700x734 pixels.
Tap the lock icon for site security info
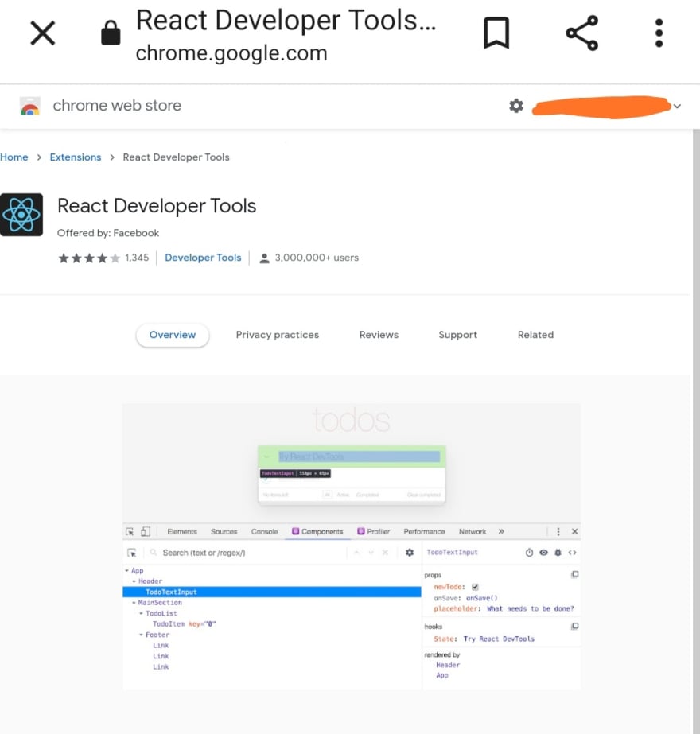(111, 33)
